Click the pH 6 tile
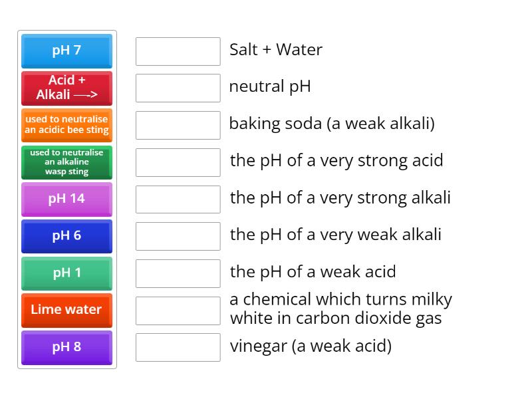Screen dimensions: 532x399 pyautogui.click(x=66, y=236)
